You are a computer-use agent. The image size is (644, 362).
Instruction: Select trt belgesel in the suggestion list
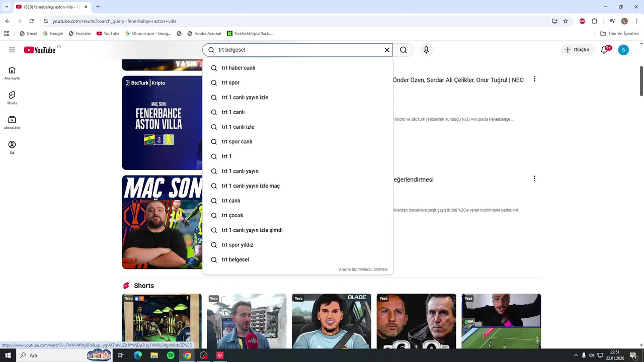click(297, 259)
